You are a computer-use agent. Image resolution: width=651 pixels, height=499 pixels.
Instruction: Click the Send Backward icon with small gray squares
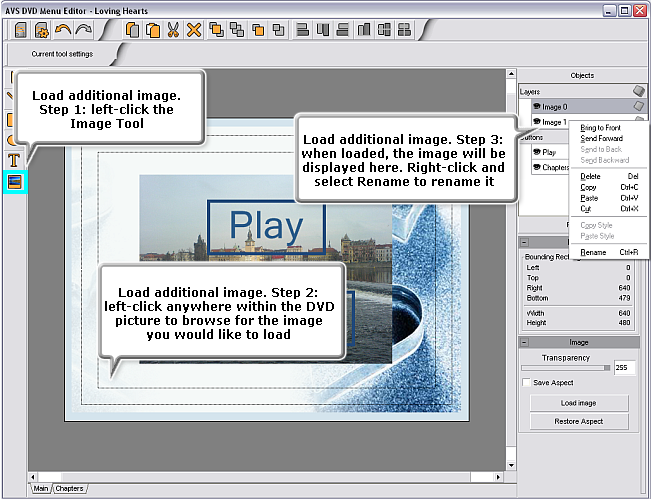[279, 30]
